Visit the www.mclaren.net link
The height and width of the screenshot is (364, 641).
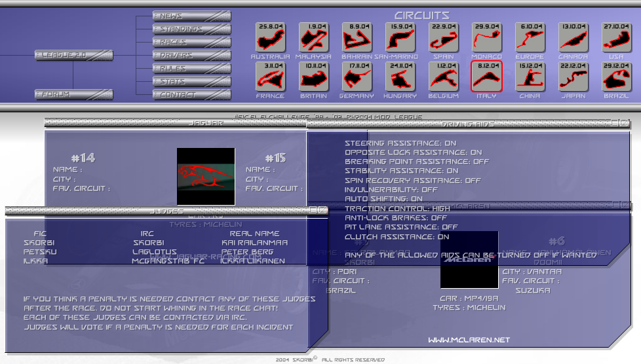[469, 340]
